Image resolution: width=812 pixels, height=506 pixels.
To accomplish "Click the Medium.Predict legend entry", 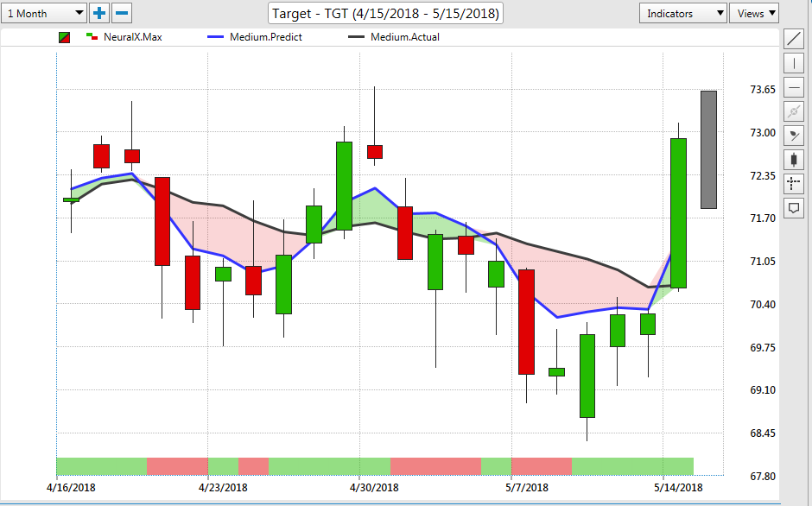I will coord(266,37).
